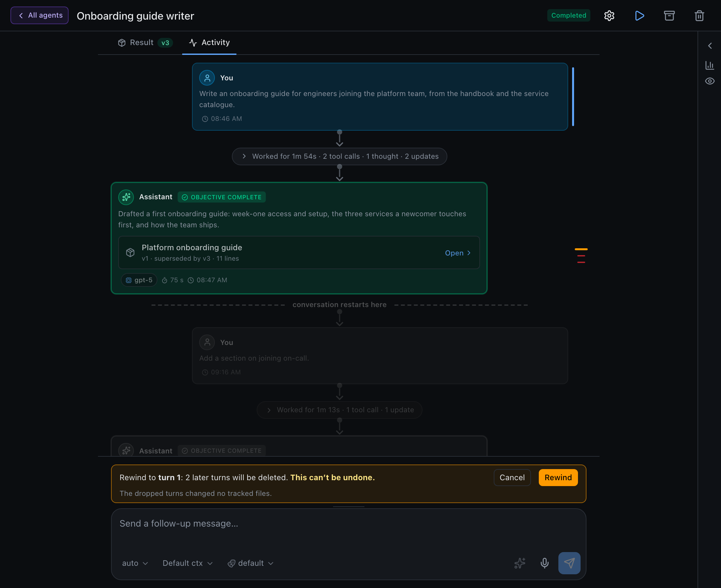Click the Completed status badge

point(568,16)
